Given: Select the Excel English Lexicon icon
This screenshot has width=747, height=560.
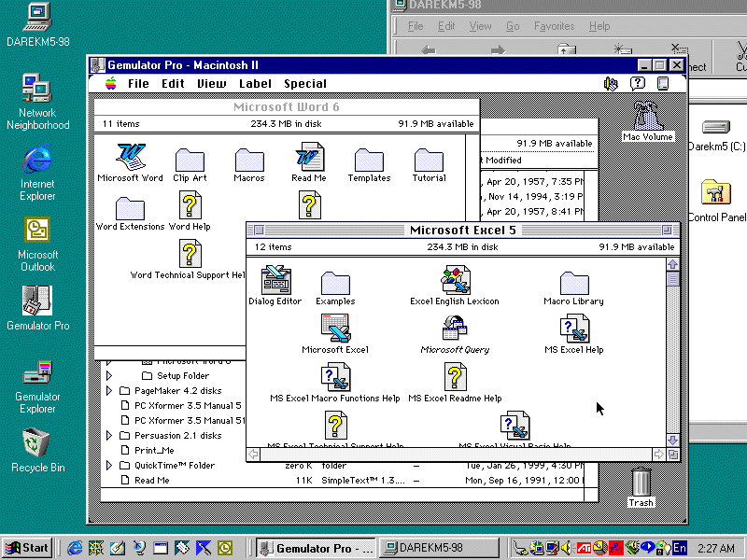Looking at the screenshot, I should click(x=455, y=281).
